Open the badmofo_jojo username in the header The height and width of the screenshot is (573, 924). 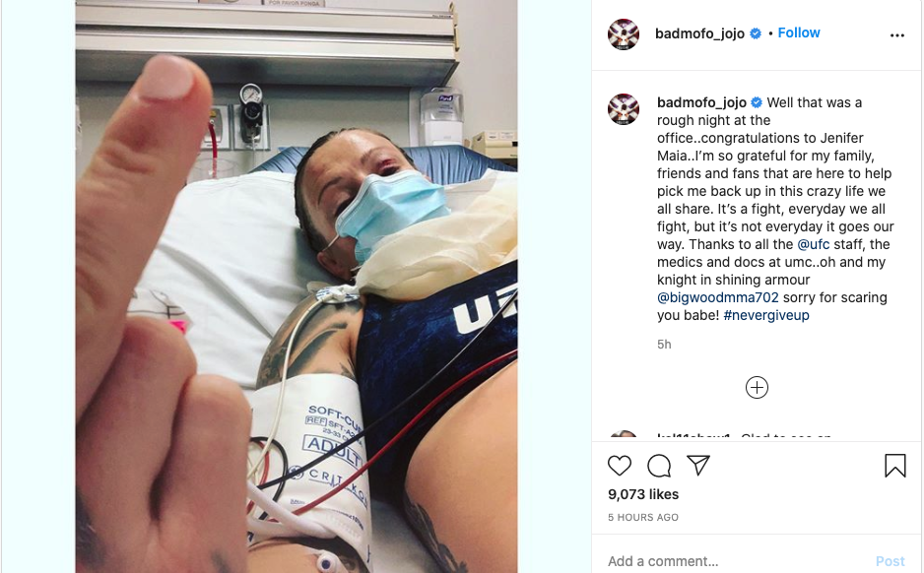click(x=699, y=33)
